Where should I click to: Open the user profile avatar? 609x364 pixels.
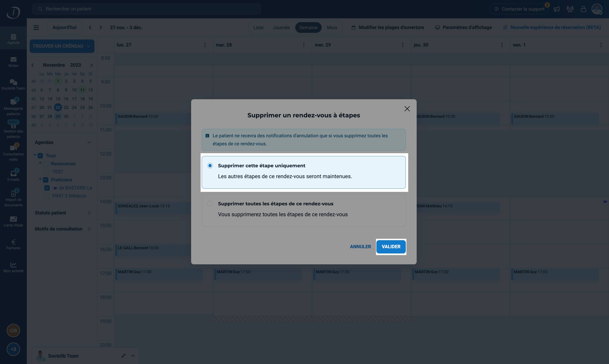click(x=597, y=9)
